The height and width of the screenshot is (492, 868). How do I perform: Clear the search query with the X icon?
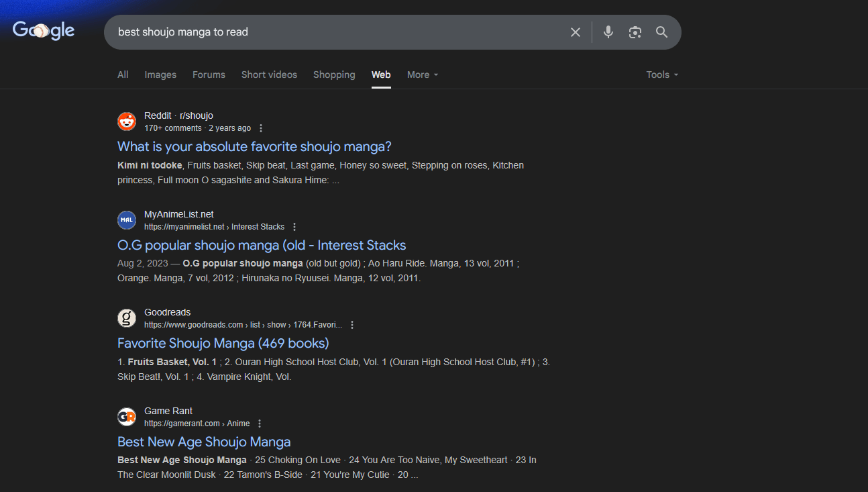(575, 32)
